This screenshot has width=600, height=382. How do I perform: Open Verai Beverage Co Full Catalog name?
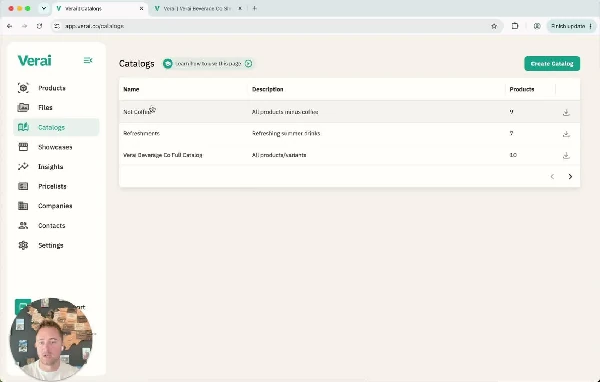click(x=163, y=155)
